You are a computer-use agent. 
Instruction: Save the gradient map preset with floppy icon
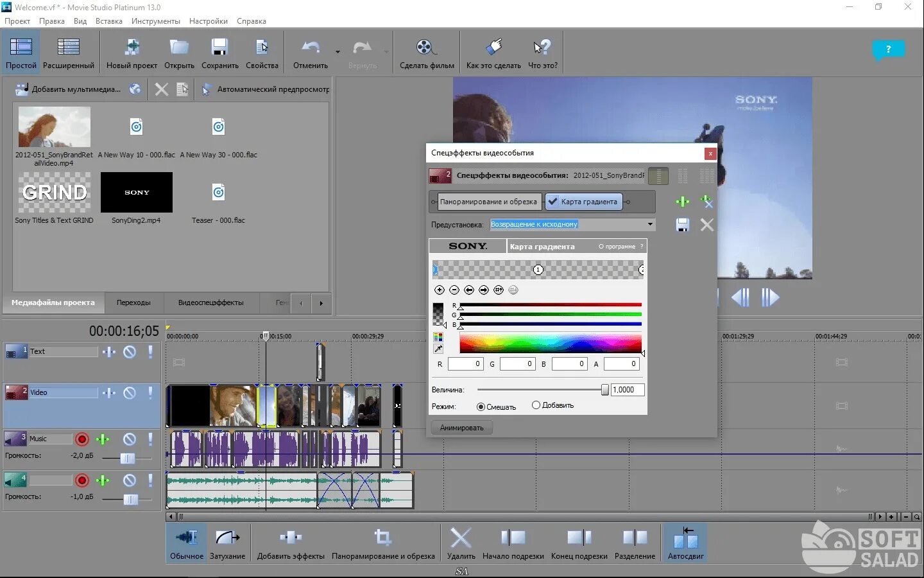coord(682,225)
